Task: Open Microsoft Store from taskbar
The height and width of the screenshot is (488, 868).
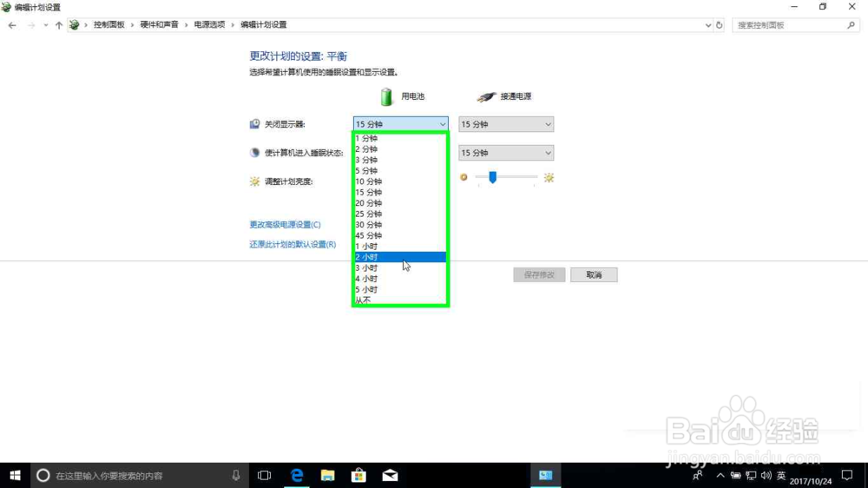Action: pyautogui.click(x=358, y=475)
